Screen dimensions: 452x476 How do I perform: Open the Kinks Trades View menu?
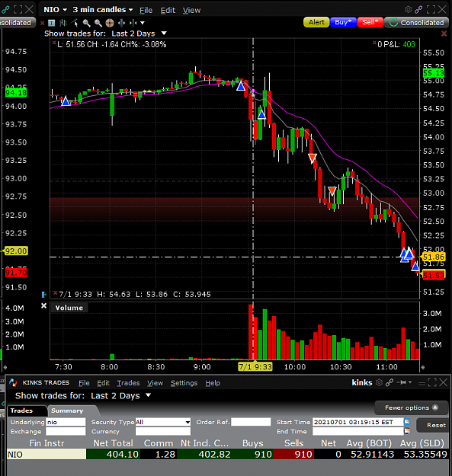tap(155, 383)
